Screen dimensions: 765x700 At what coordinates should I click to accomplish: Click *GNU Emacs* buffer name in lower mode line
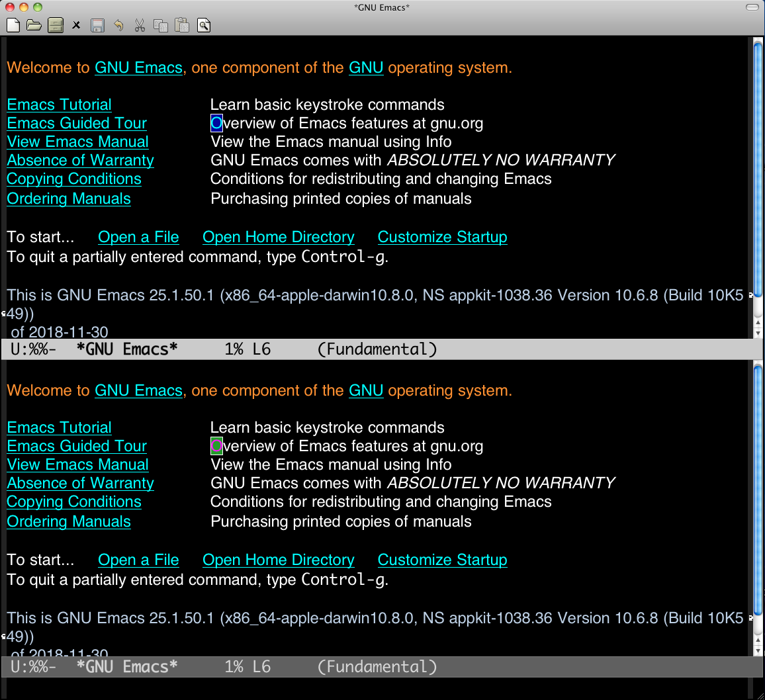(x=127, y=667)
